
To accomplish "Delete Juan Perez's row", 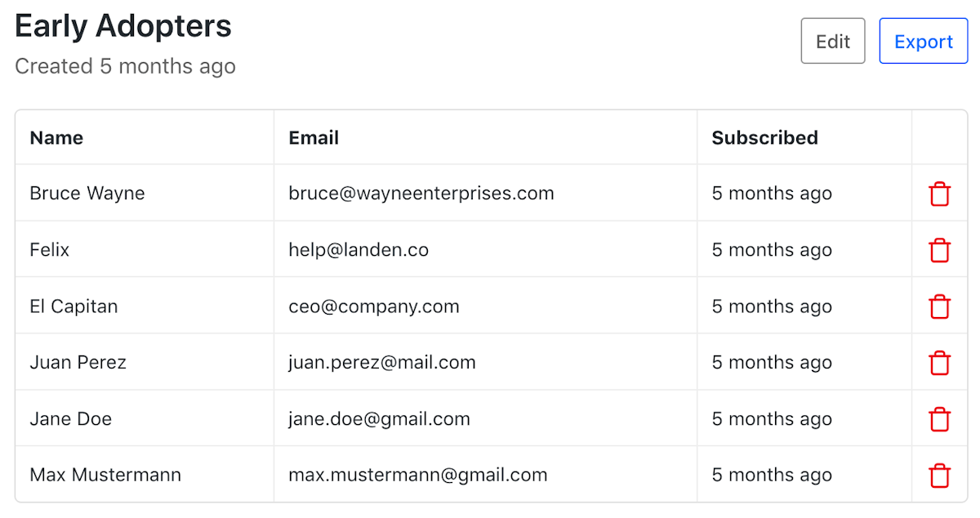I will 940,363.
